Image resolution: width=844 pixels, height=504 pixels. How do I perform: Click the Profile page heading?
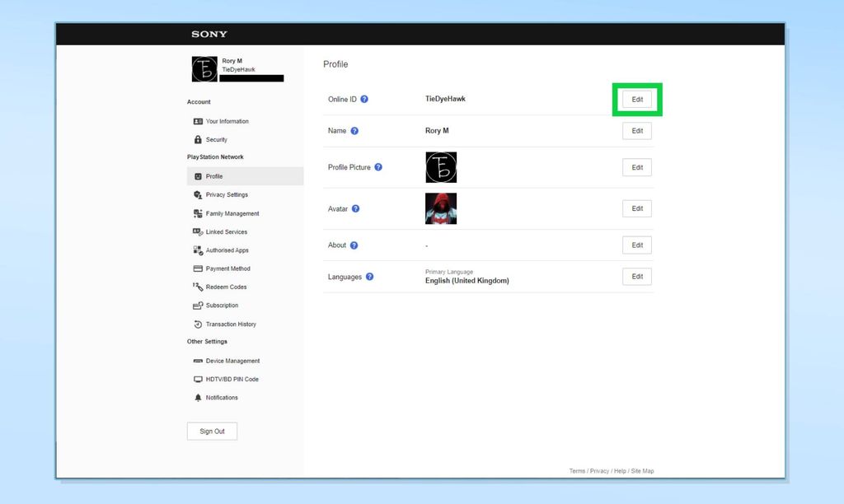335,64
